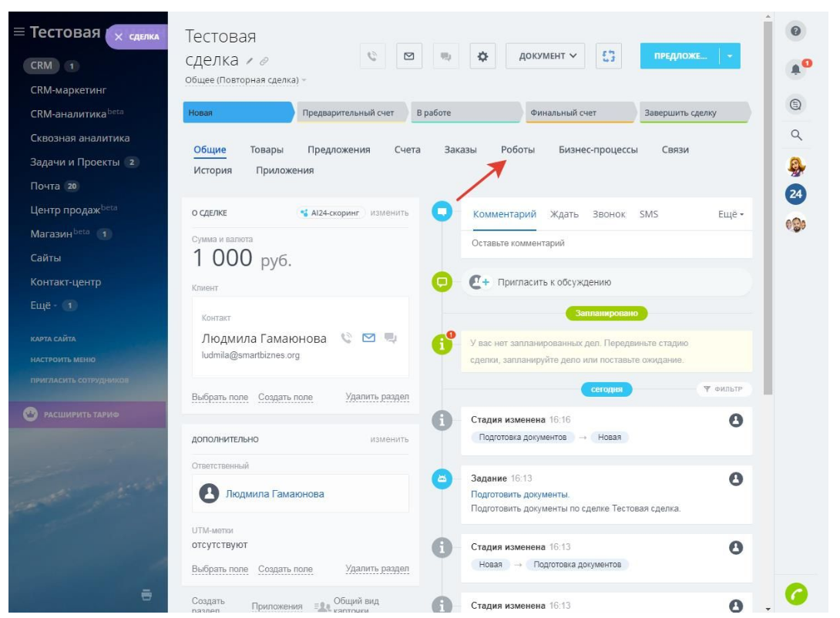Click изменить in О СДЕЛКЕ section
840x618 pixels.
click(x=389, y=213)
